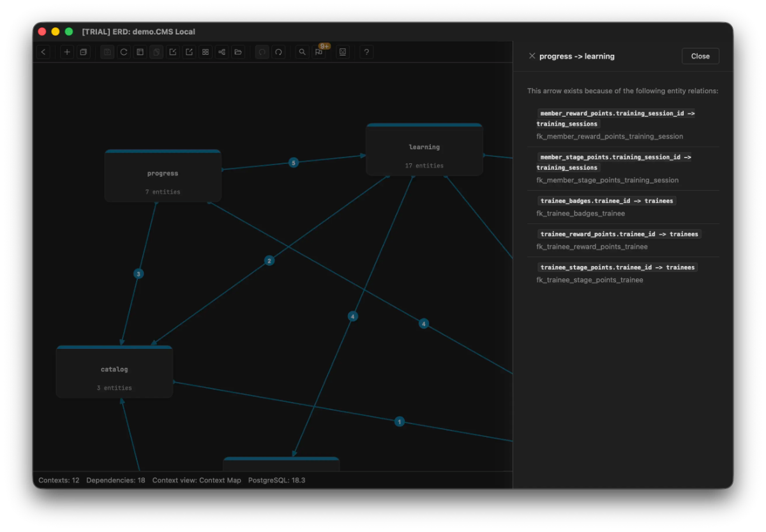Click the fk_member_stage_points_training_session relation
766x532 pixels.
tap(607, 181)
